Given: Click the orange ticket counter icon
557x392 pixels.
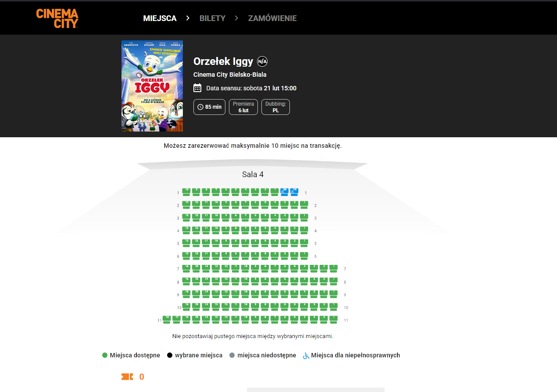Looking at the screenshot, I should [127, 377].
